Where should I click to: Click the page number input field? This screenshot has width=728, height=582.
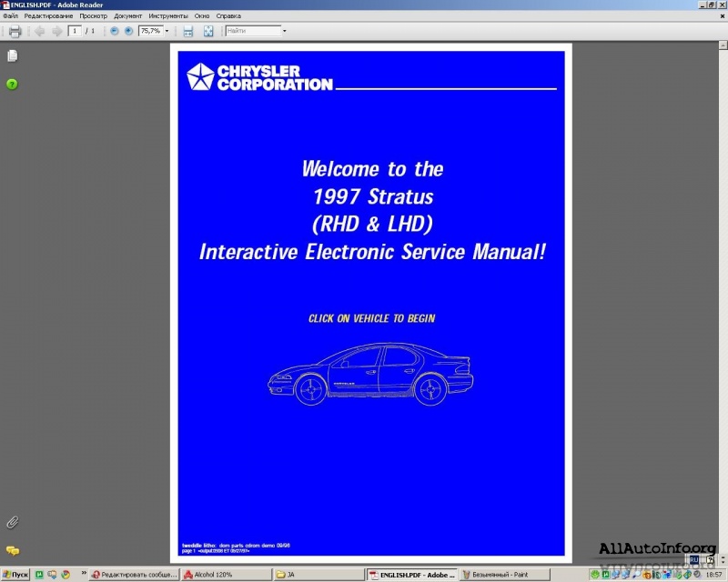tap(75, 31)
